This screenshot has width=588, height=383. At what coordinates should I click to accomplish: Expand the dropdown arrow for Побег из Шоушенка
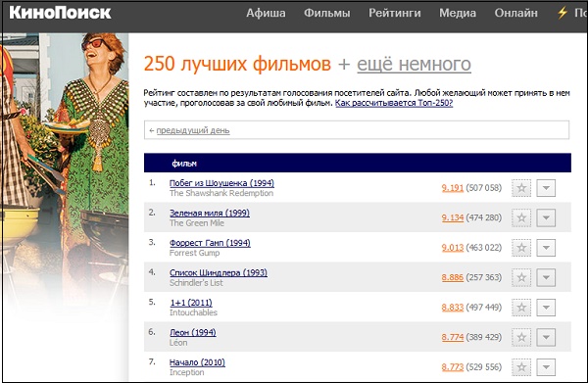[x=546, y=188]
